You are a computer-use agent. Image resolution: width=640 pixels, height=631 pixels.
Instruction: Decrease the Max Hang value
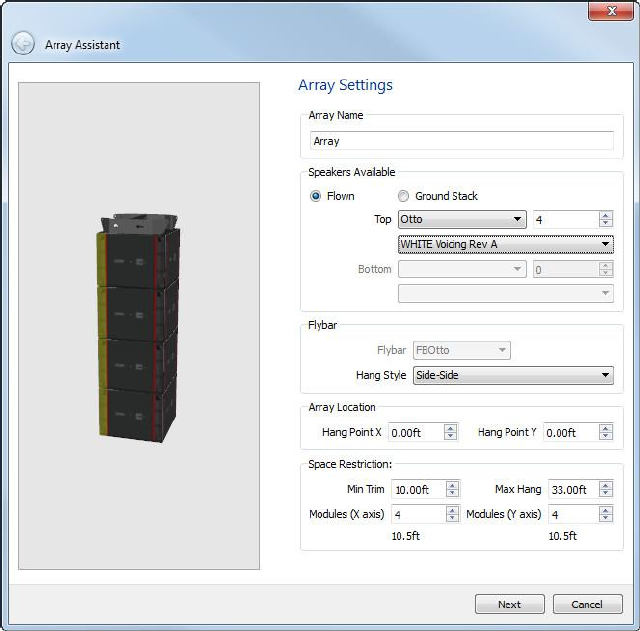point(606,494)
